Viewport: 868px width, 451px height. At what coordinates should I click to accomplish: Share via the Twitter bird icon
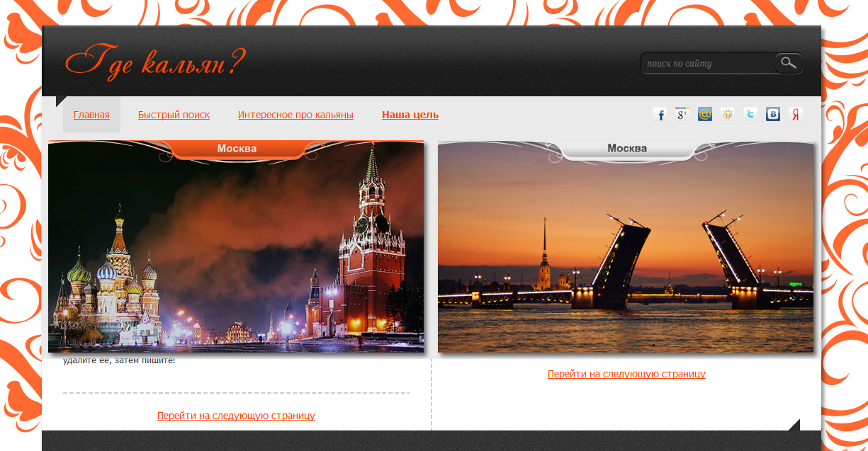tap(750, 114)
